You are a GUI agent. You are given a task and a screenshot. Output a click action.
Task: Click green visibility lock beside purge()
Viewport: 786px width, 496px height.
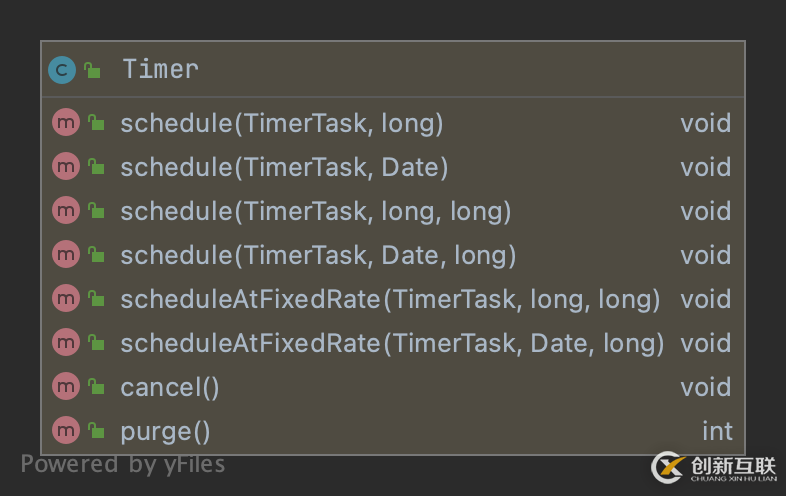tap(96, 431)
